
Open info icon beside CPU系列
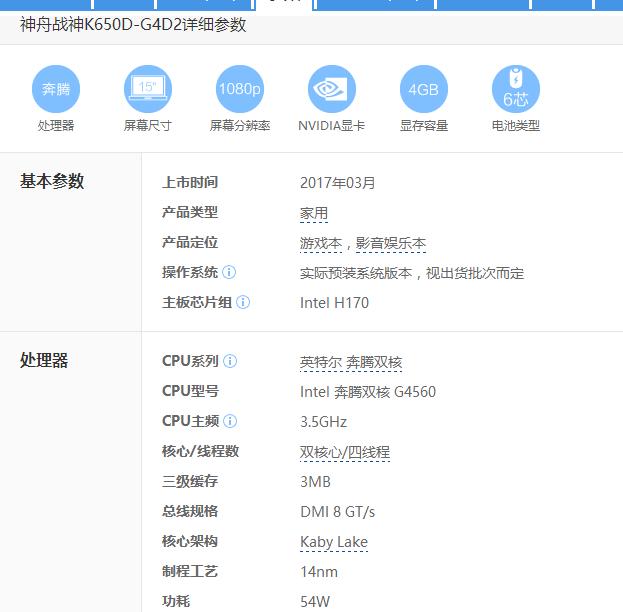pos(230,361)
